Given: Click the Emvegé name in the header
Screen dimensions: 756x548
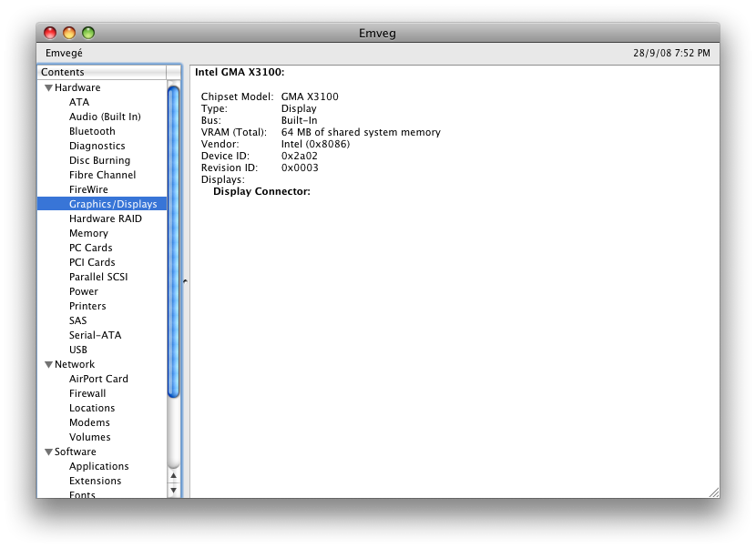Looking at the screenshot, I should tap(64, 53).
